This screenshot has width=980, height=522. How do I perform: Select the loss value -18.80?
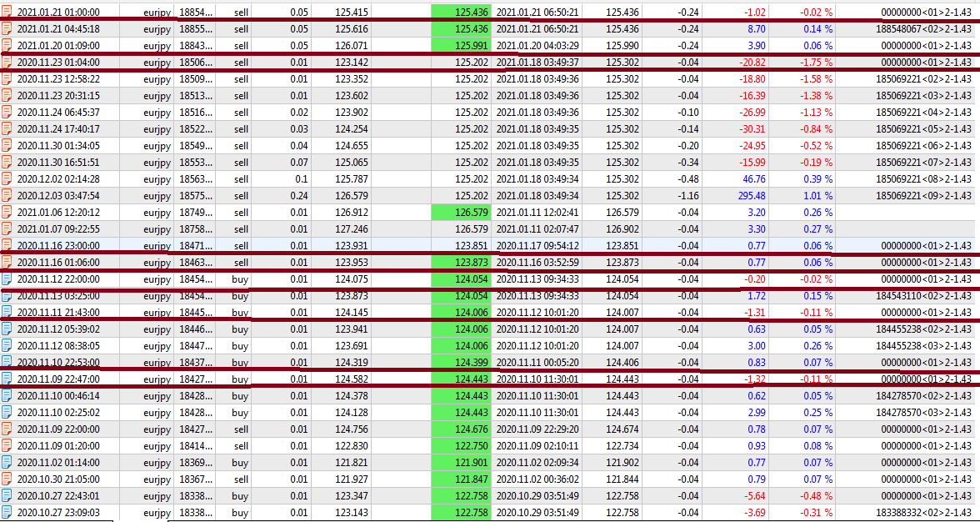752,78
